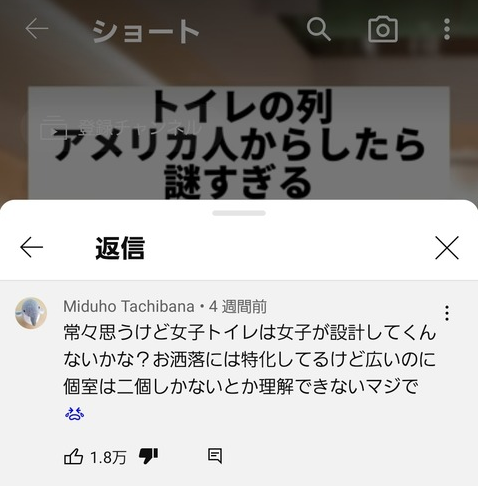Go back using the arrow beside ショート
The height and width of the screenshot is (486, 478).
point(37,28)
